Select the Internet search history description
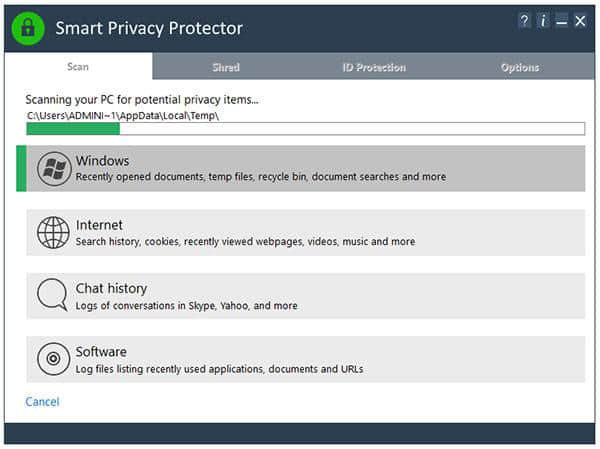This screenshot has height=449, width=600. coord(245,242)
